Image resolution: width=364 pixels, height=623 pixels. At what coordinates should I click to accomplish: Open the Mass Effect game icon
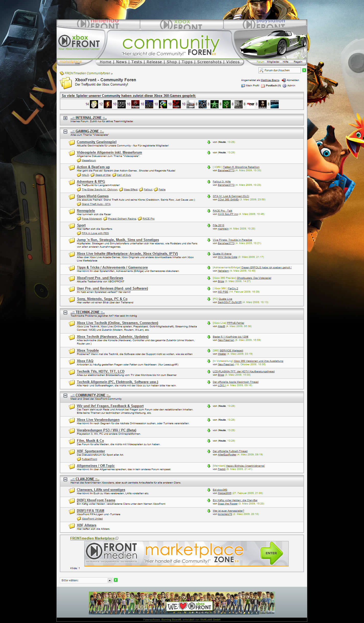274,104
